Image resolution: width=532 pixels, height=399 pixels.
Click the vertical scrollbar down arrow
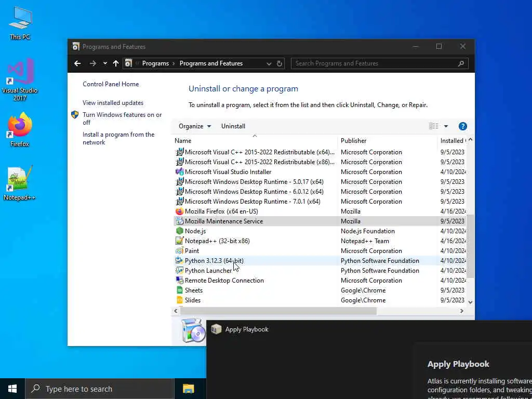pyautogui.click(x=470, y=302)
